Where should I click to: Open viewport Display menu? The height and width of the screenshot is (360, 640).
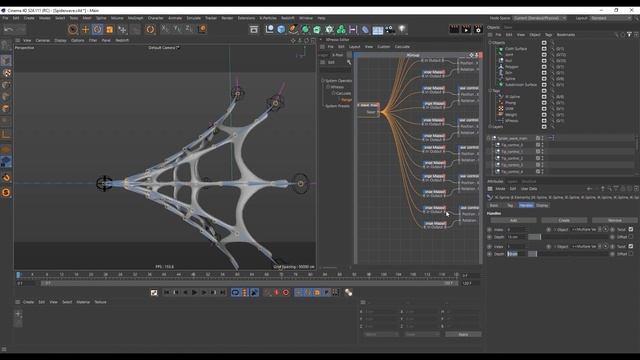[x=60, y=40]
